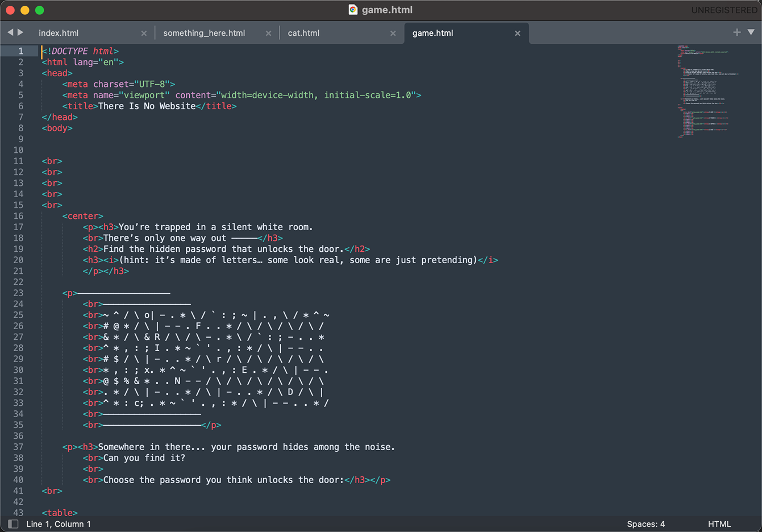762x532 pixels.
Task: Click the text "Can you find it?"
Action: coord(144,458)
